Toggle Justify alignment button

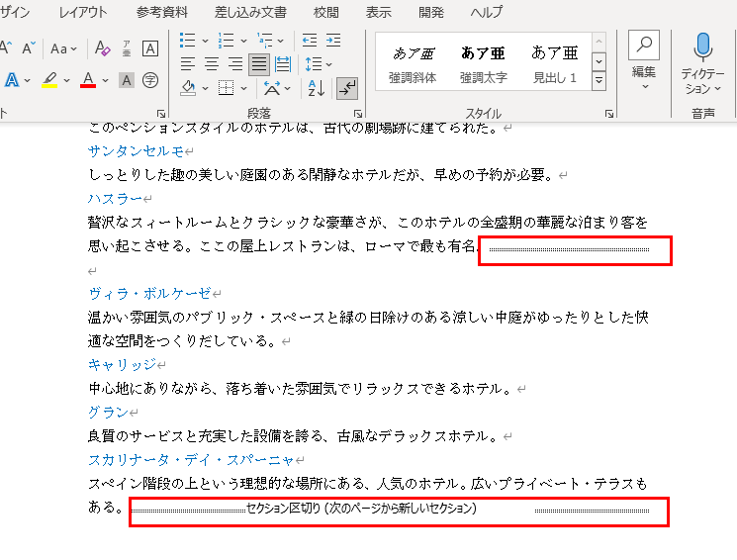click(258, 64)
